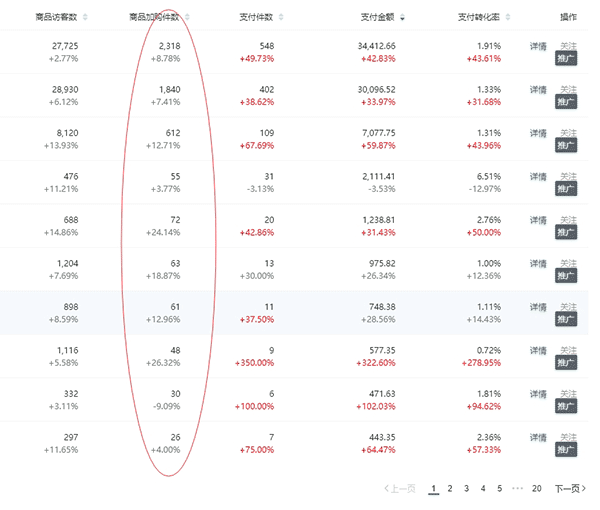The image size is (600, 510).
Task: Click the 上一页 previous page button
Action: click(402, 489)
